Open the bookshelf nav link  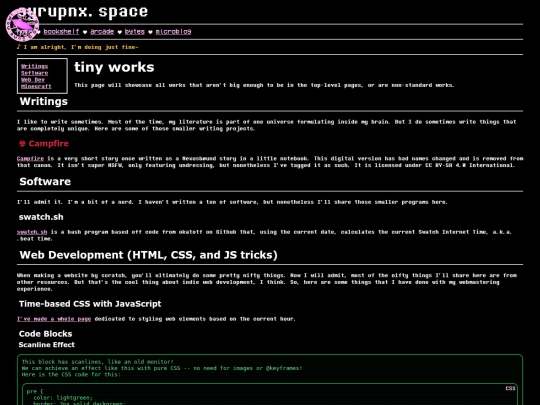point(61,32)
